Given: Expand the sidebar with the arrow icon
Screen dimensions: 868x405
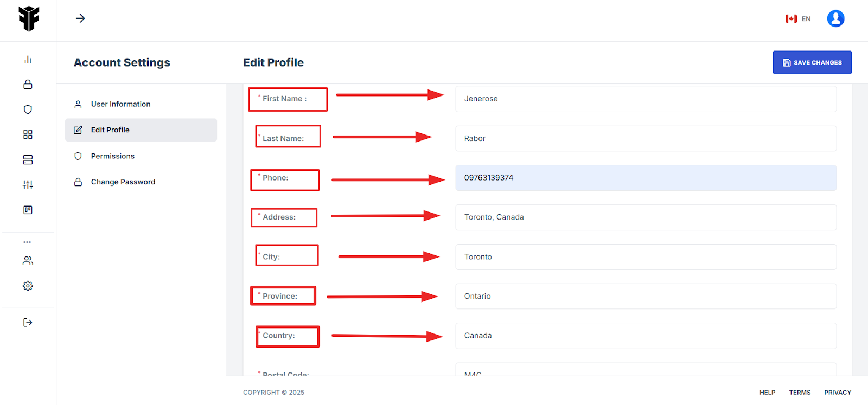Looking at the screenshot, I should tap(80, 18).
